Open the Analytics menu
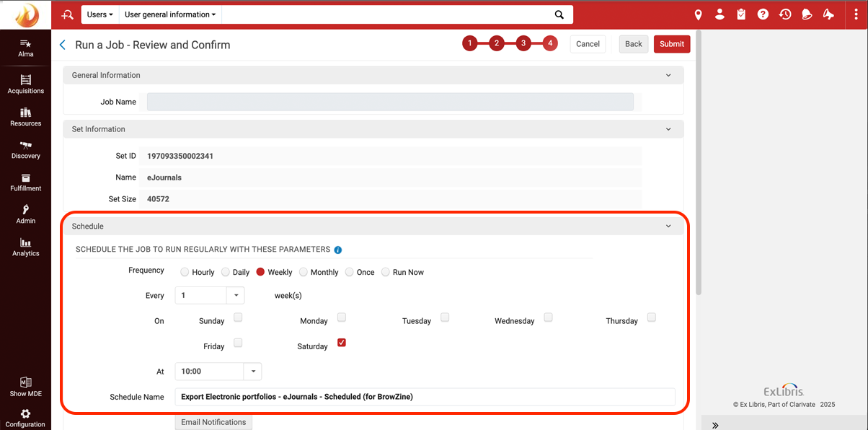The width and height of the screenshot is (868, 430). (26, 247)
